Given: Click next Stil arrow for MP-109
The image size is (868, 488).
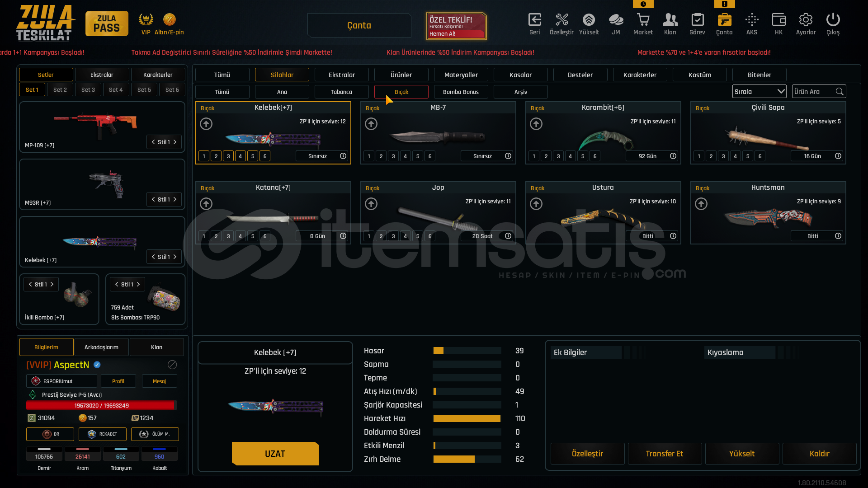Looking at the screenshot, I should (x=175, y=142).
